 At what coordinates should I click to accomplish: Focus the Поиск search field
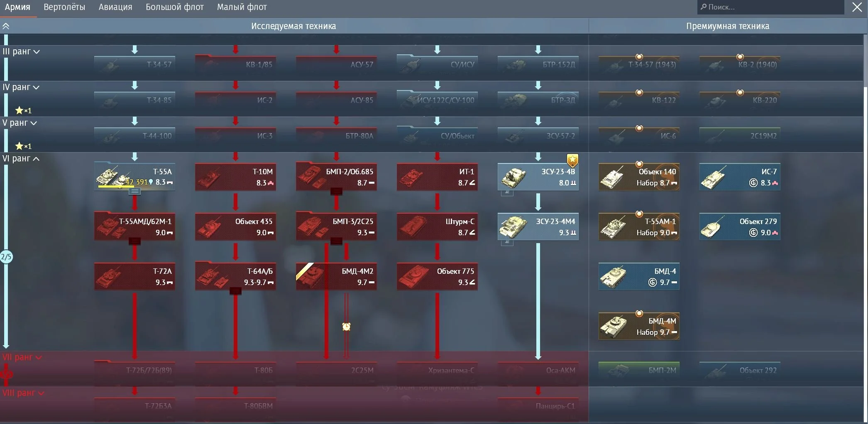(x=770, y=7)
